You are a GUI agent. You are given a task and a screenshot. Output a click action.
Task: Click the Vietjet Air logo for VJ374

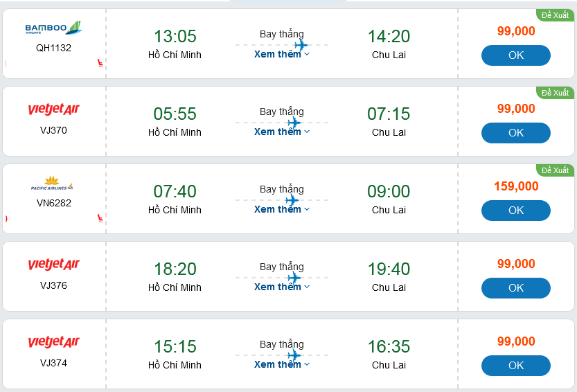point(53,342)
